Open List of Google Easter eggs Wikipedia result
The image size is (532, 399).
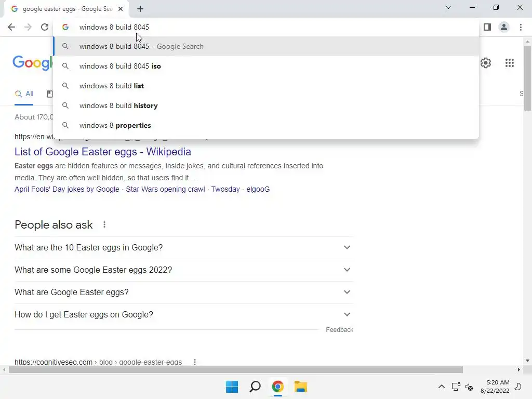click(103, 152)
